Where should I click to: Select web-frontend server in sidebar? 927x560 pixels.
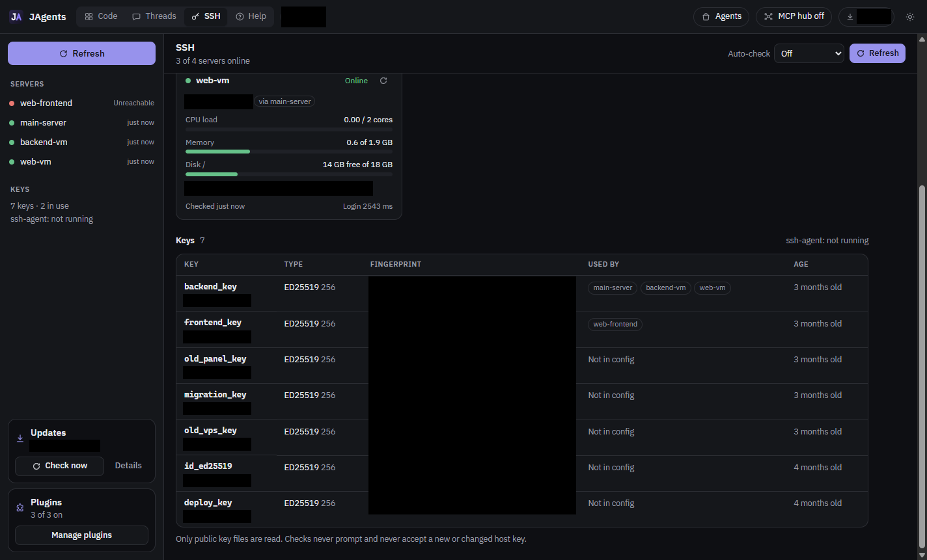(x=81, y=103)
